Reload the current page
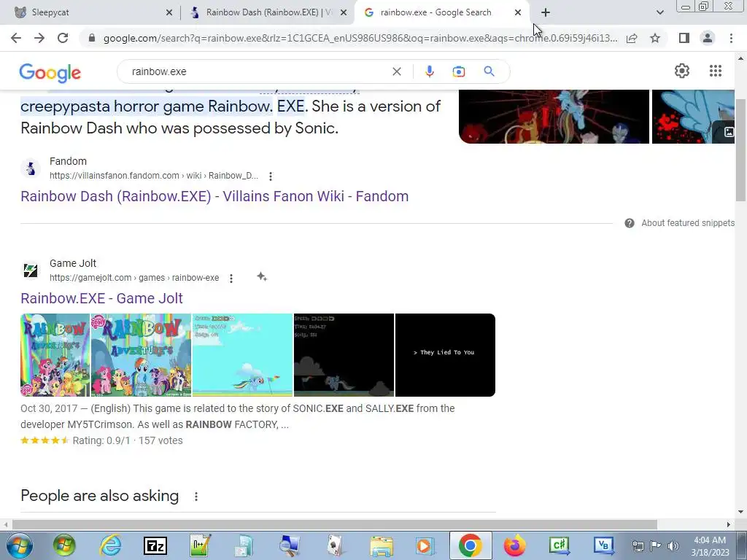The height and width of the screenshot is (560, 747). 63,38
